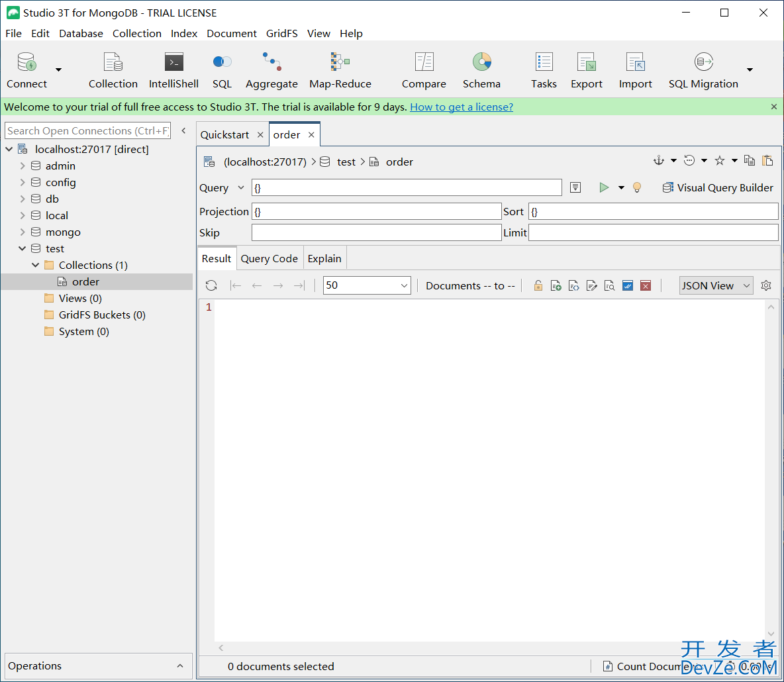Open the Map-Reduce tool
Viewport: 784px width, 682px height.
pyautogui.click(x=340, y=70)
